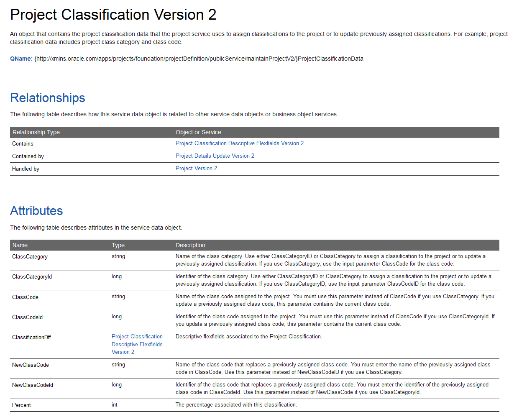Select the NewClassCodeId attribute name
This screenshot has height=417, width=532.
click(33, 385)
